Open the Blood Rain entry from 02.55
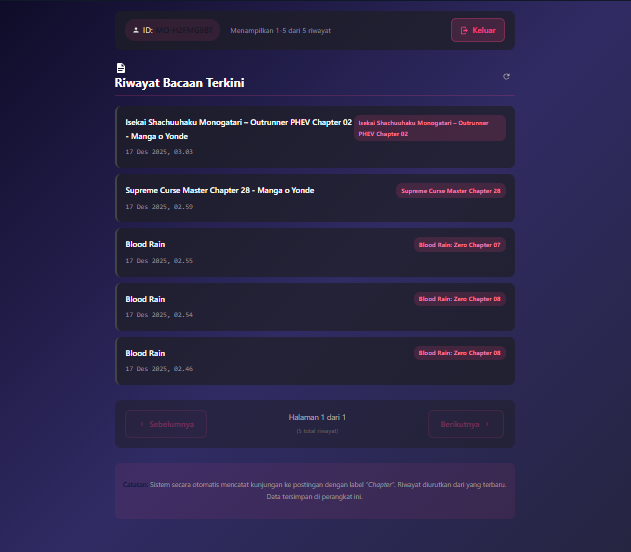The image size is (631, 552). pos(145,244)
